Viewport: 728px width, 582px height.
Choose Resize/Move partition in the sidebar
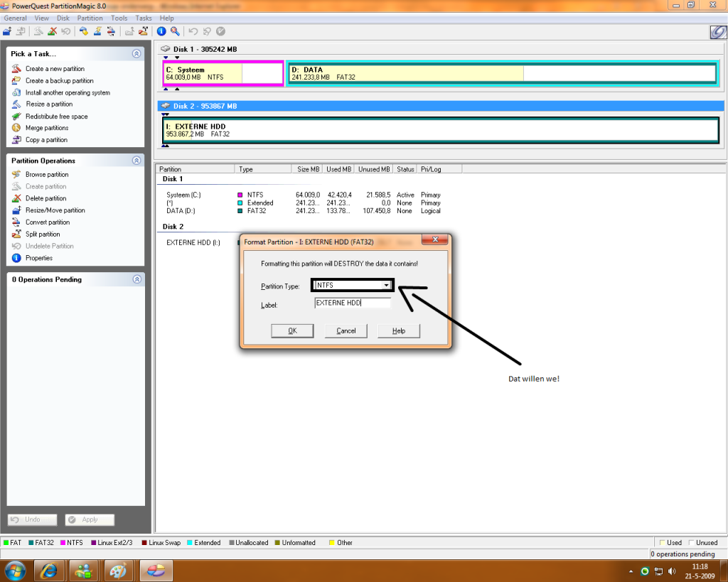pyautogui.click(x=55, y=210)
